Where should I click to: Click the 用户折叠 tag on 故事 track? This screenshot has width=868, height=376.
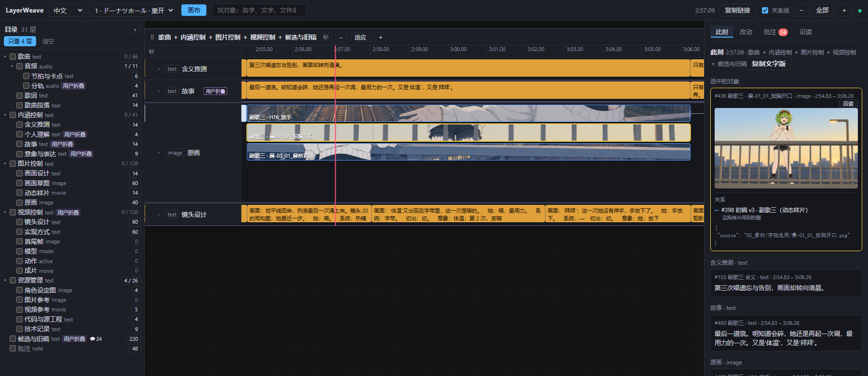click(x=216, y=91)
